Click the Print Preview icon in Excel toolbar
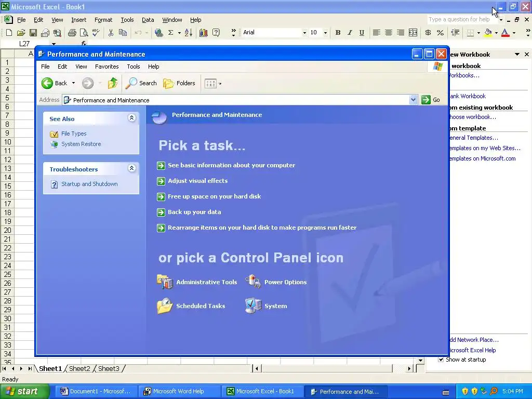 (x=84, y=33)
